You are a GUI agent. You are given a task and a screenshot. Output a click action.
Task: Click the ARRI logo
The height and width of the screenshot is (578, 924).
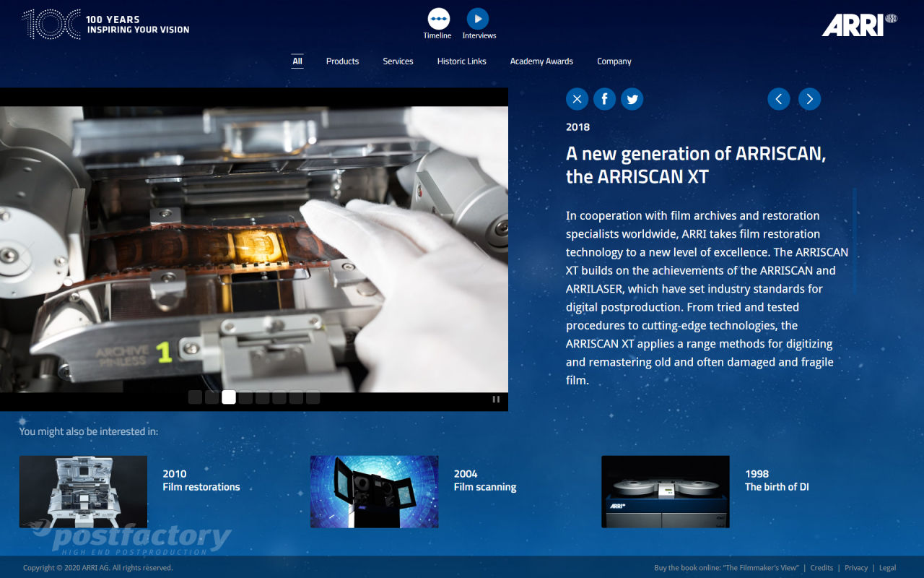click(859, 24)
